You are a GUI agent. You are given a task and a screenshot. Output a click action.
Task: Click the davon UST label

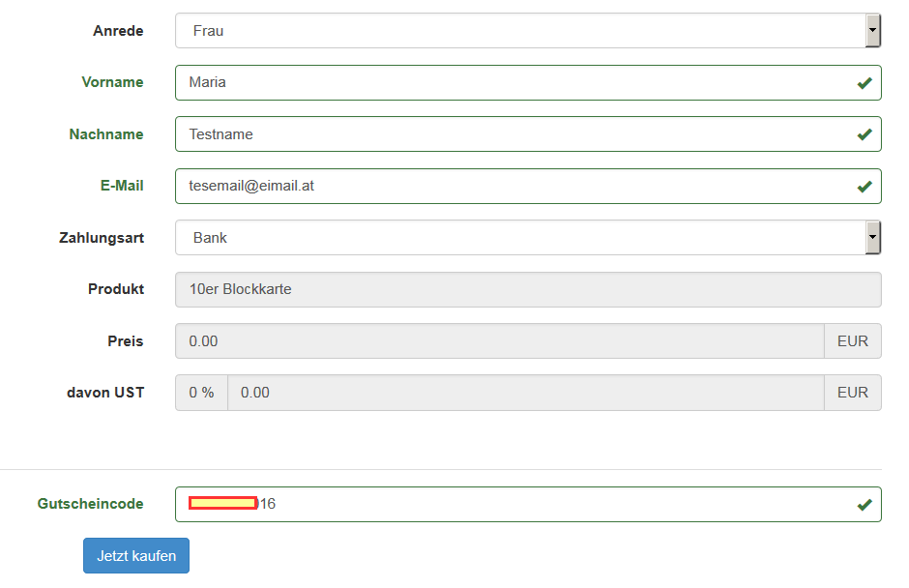(105, 393)
